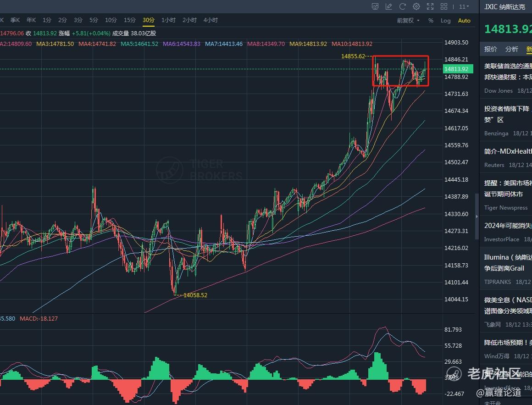The width and height of the screenshot is (532, 405).
Task: Open the 报价 quote tab in side panel
Action: (x=491, y=49)
